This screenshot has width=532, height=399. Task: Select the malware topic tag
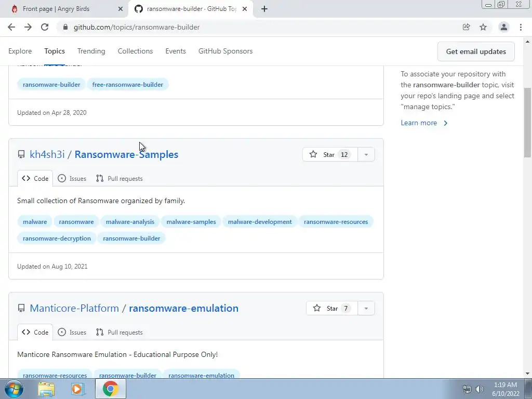35,221
